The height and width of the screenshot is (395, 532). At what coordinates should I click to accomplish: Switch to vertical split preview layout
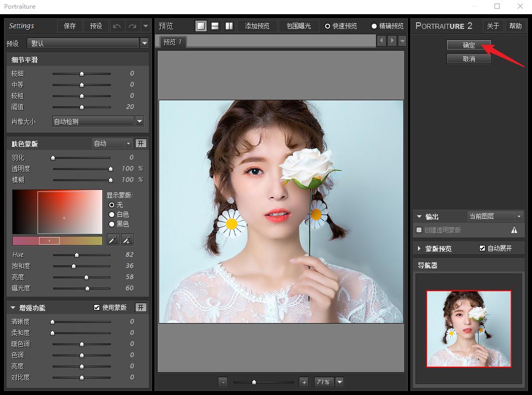(229, 26)
